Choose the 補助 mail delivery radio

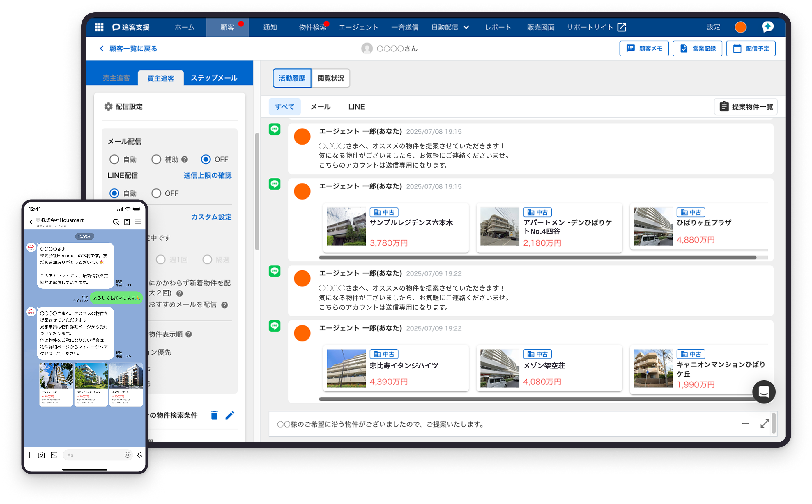coord(156,160)
